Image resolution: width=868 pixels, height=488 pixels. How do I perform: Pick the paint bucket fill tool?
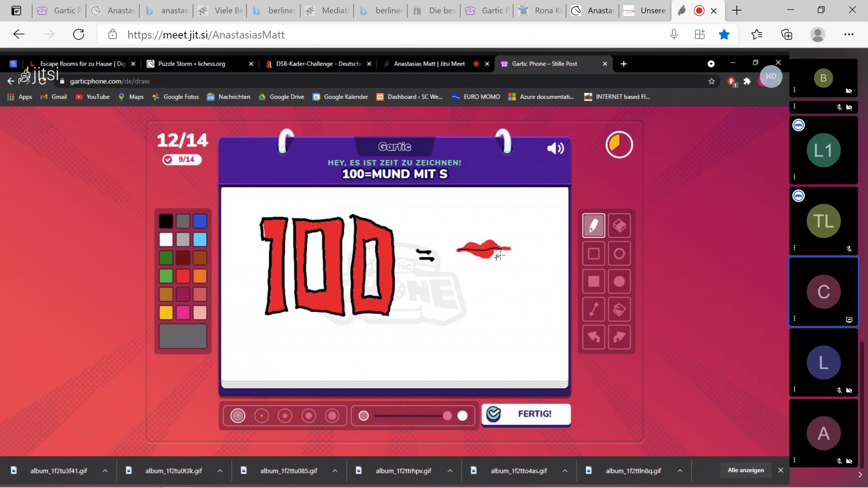(x=619, y=309)
